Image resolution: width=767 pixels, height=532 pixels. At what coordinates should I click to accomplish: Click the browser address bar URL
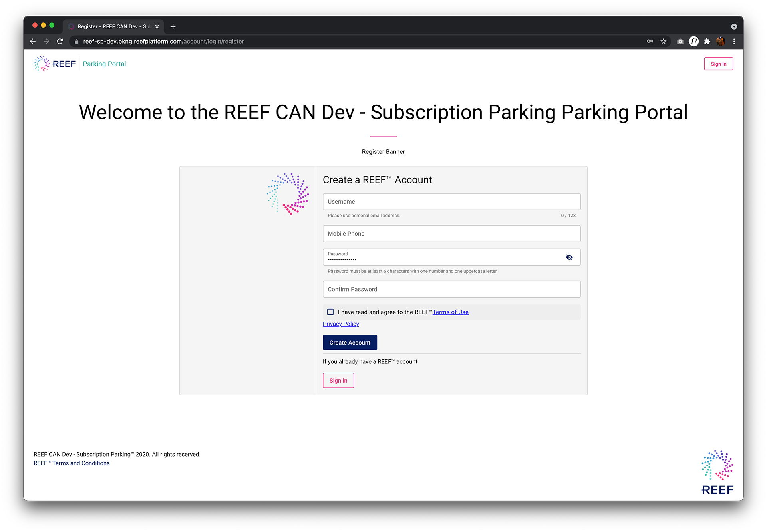[x=163, y=41]
